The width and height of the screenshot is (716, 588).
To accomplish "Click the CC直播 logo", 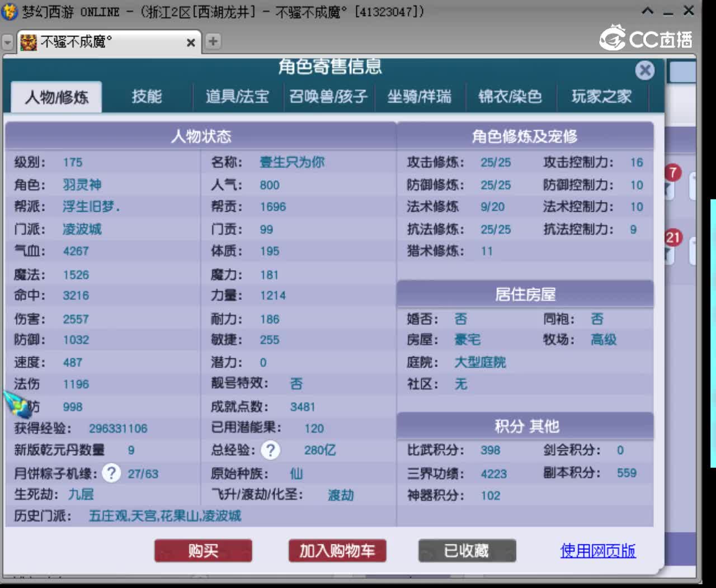I will 646,38.
